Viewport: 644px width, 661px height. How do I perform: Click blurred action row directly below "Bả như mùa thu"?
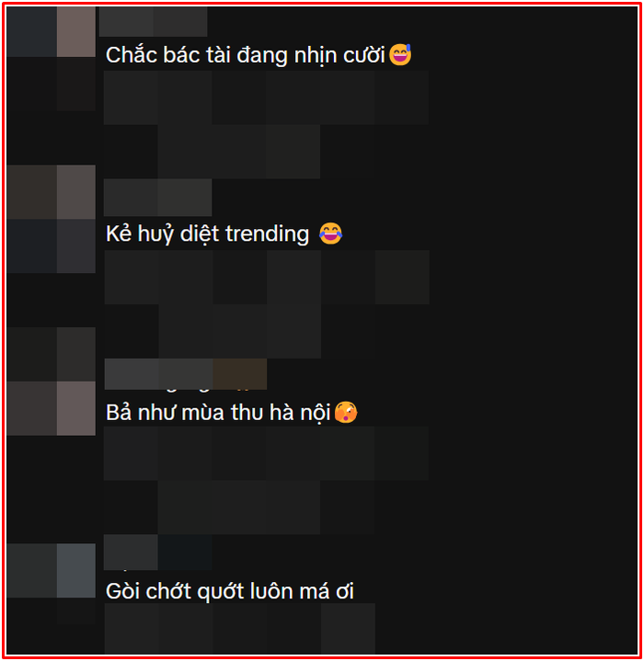[x=266, y=453]
